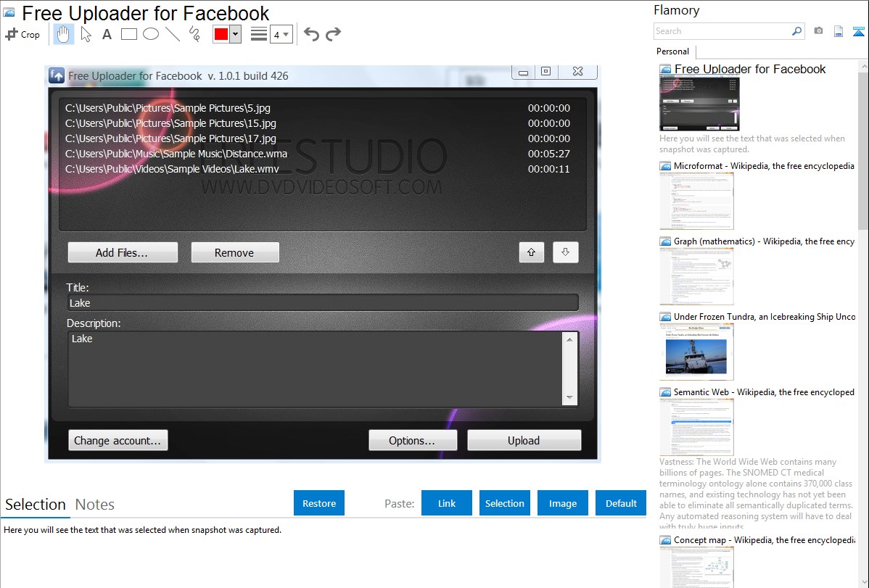
Task: Pick the ellipse shape tool
Action: coord(151,34)
